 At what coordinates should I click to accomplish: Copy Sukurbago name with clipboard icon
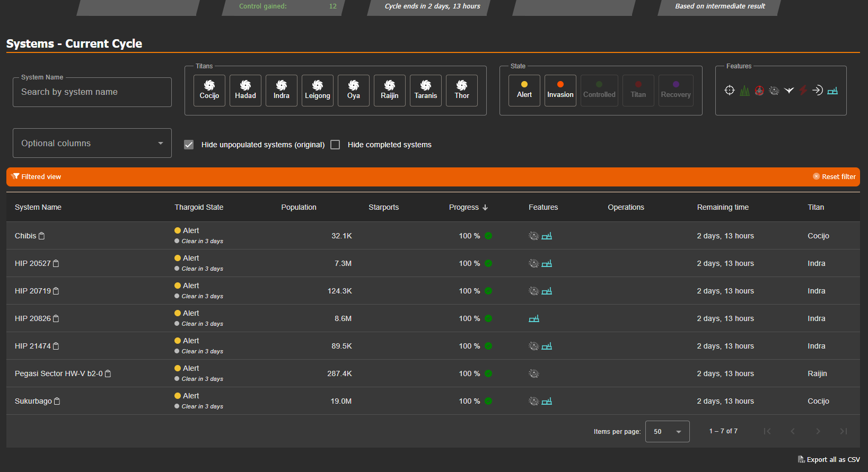[57, 401]
